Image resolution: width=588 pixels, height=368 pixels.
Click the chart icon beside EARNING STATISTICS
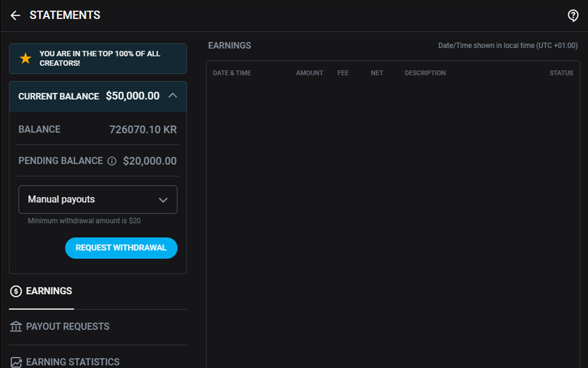[x=16, y=362]
